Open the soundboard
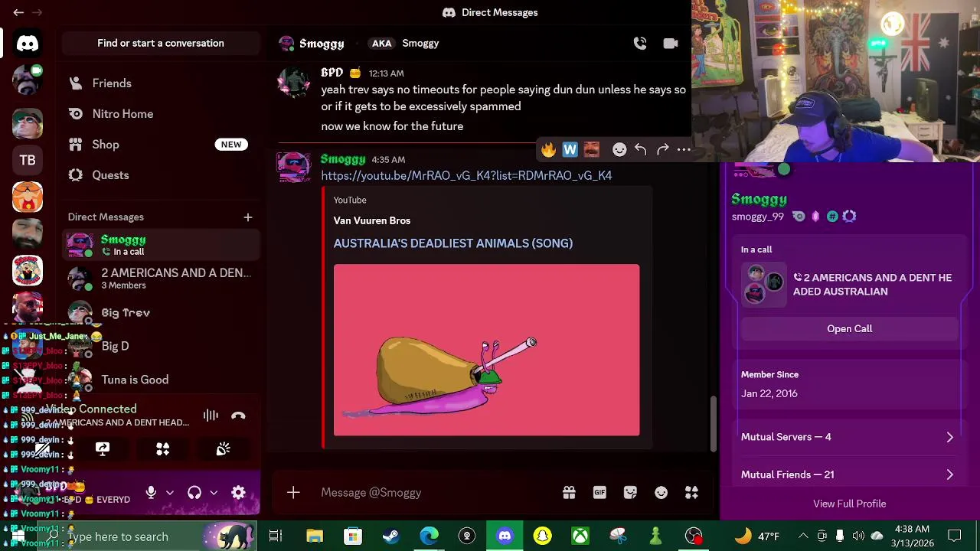The width and height of the screenshot is (980, 551). [223, 449]
